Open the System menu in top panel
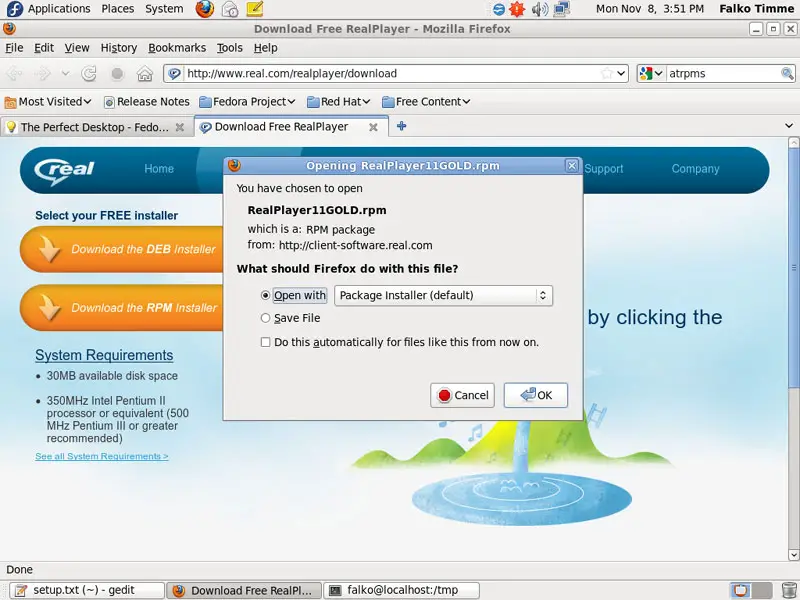This screenshot has height=600, width=800. click(x=164, y=9)
